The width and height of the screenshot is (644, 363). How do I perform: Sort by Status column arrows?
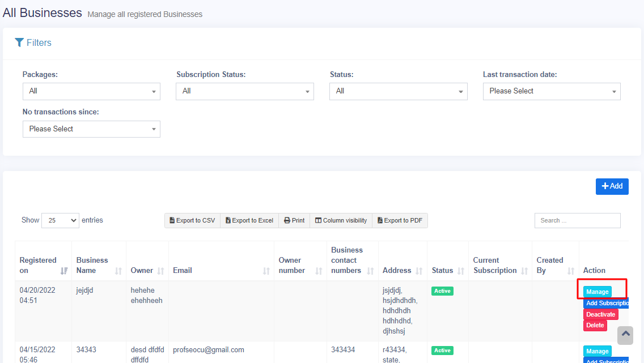pos(460,271)
